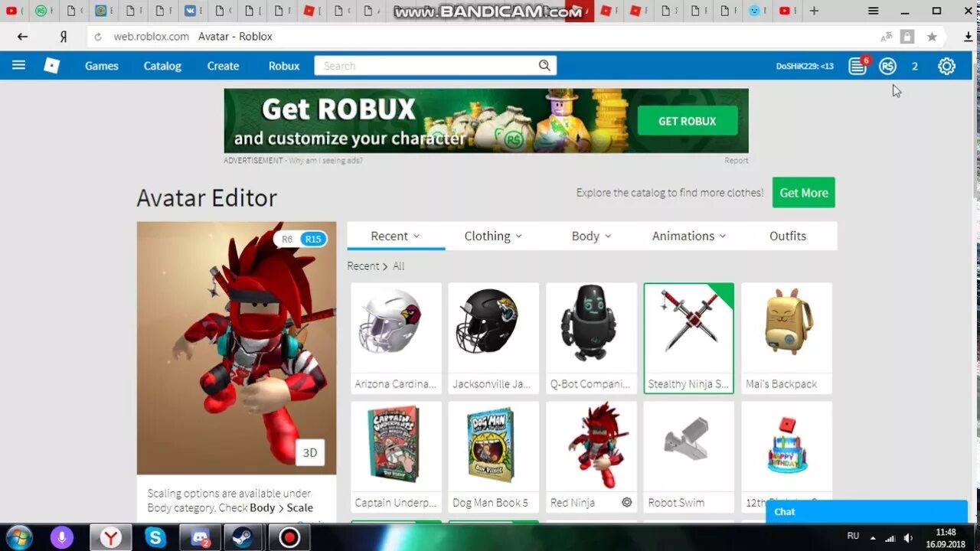This screenshot has height=551, width=980.
Task: Open Skype from the taskbar
Action: tap(155, 537)
